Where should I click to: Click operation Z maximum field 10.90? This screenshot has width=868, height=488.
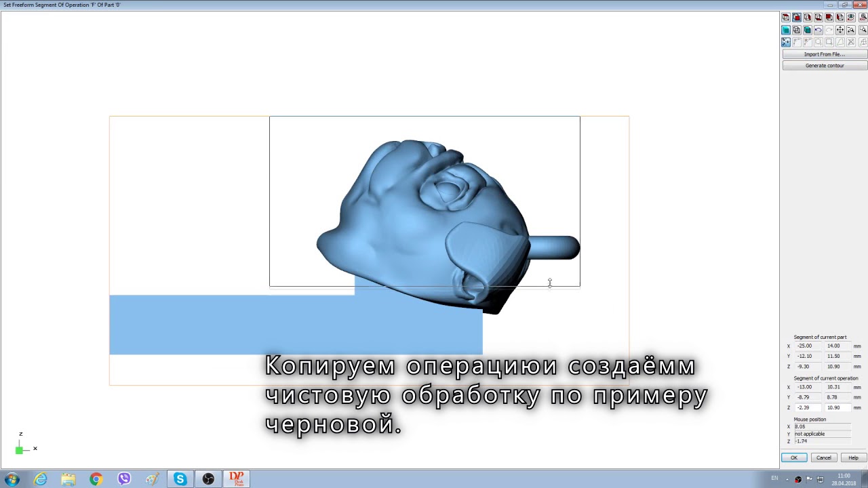(837, 407)
